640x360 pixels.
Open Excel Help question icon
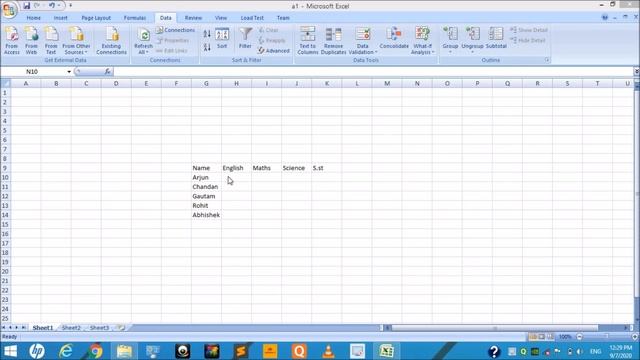[x=604, y=18]
